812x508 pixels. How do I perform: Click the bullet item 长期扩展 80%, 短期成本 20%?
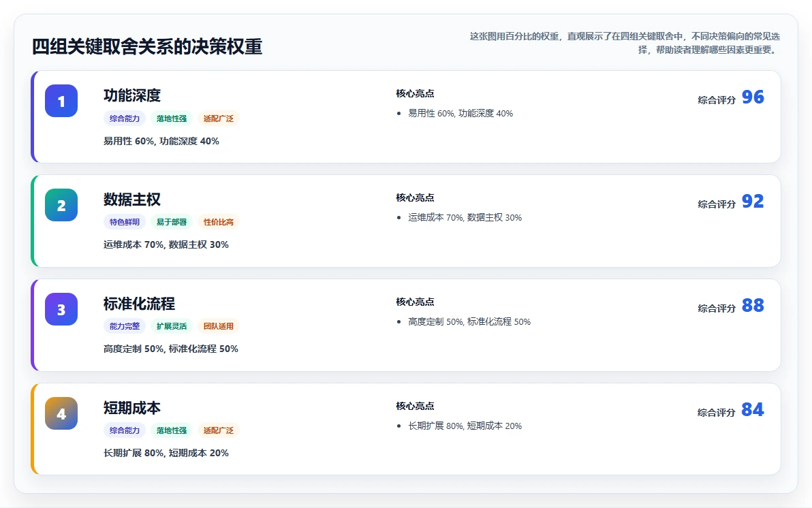[465, 426]
